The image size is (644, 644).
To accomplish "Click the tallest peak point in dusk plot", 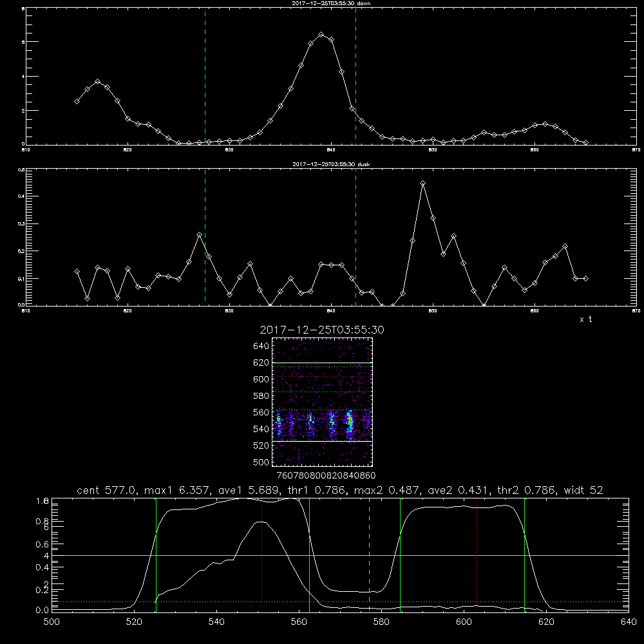I will click(x=422, y=183).
